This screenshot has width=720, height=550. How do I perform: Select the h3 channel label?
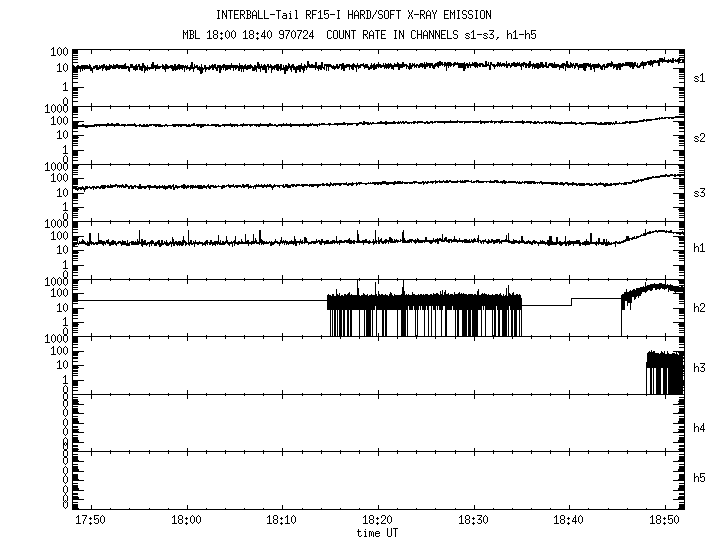click(x=700, y=368)
